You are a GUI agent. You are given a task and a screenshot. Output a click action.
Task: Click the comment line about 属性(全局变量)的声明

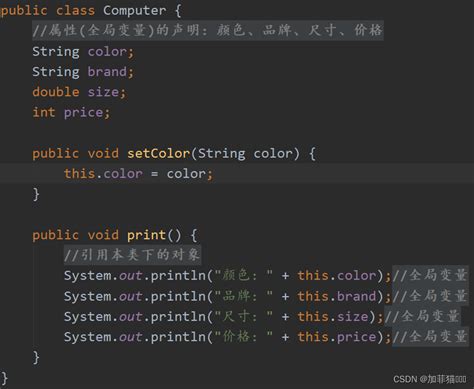click(208, 30)
